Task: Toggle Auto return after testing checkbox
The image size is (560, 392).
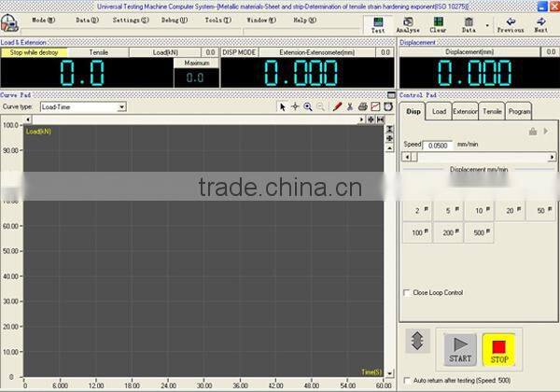Action: coord(406,381)
